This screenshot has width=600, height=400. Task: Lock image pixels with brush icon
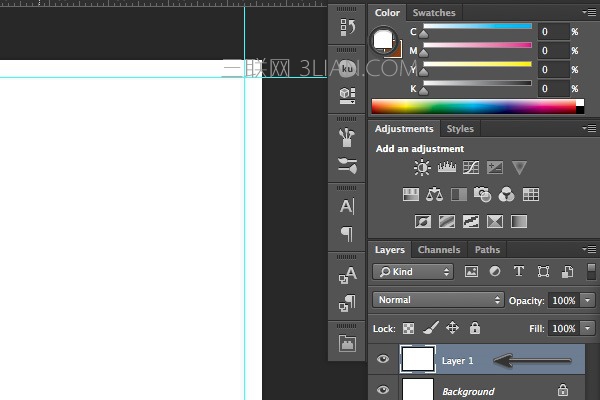pos(430,328)
